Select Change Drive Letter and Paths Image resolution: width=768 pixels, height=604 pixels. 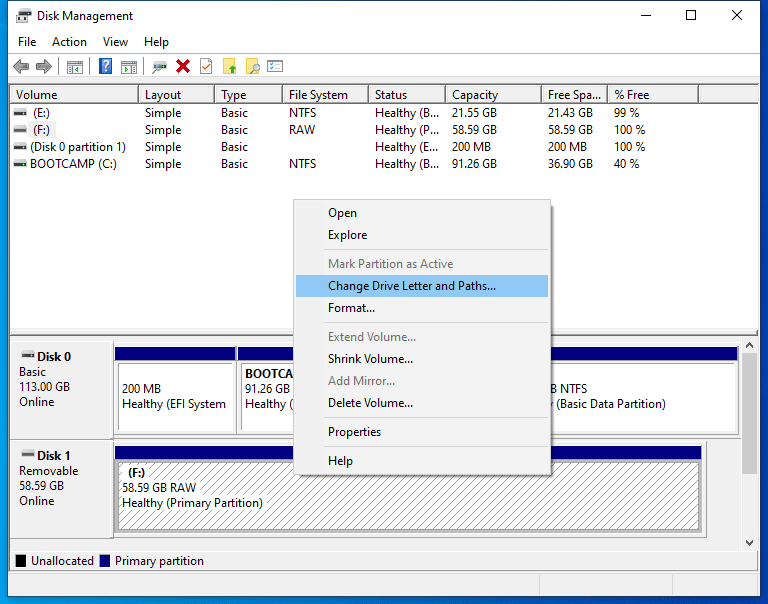click(422, 286)
